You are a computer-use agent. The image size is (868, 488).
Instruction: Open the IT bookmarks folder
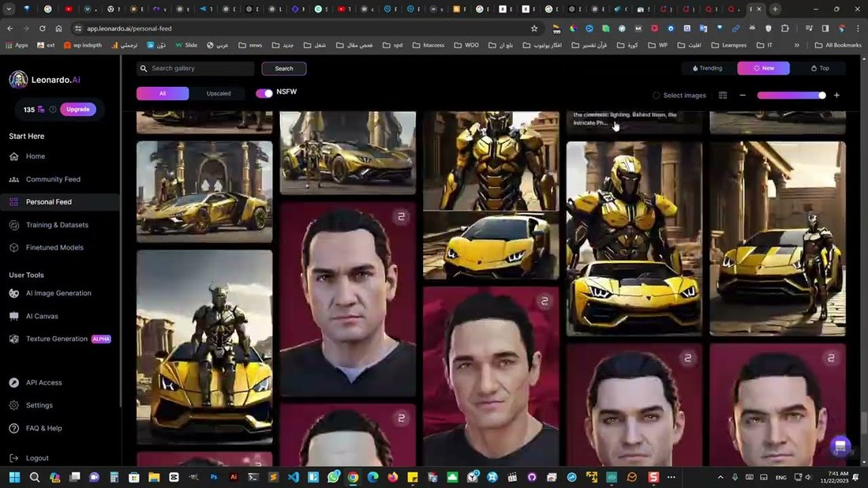click(x=765, y=45)
